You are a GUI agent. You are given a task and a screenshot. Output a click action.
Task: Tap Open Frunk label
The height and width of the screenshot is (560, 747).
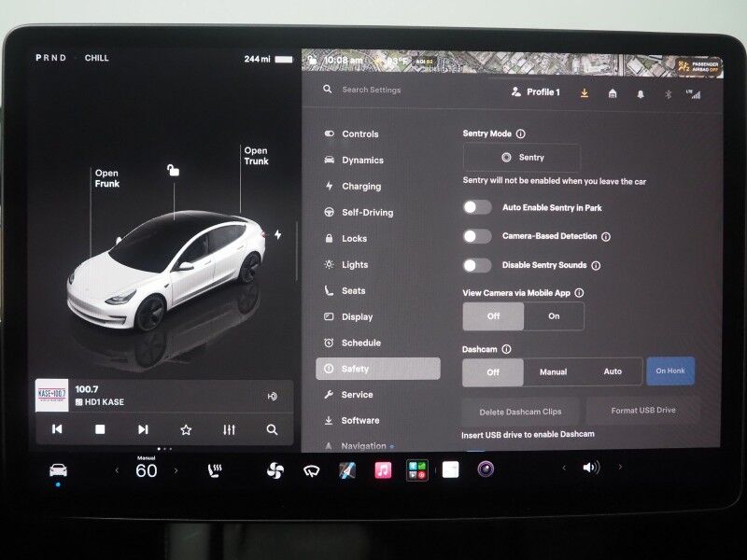(106, 178)
